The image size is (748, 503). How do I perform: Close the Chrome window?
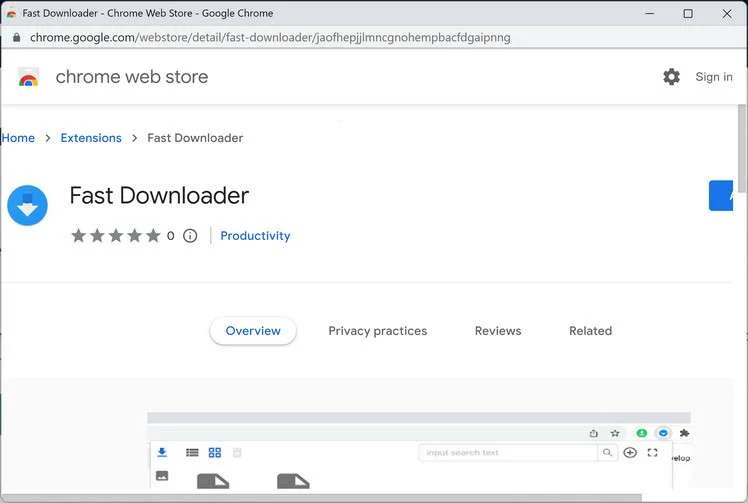pos(727,13)
